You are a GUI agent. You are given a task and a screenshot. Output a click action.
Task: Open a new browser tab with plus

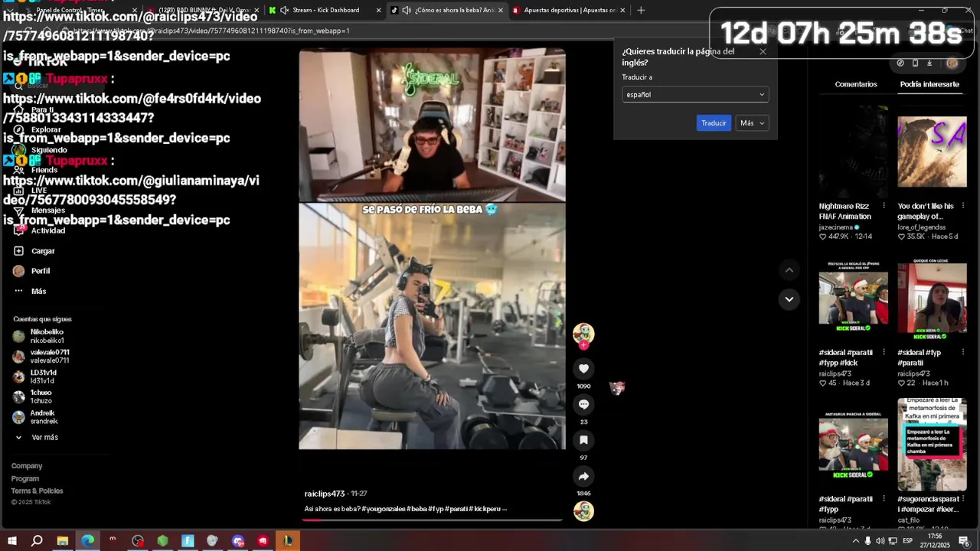(x=641, y=10)
